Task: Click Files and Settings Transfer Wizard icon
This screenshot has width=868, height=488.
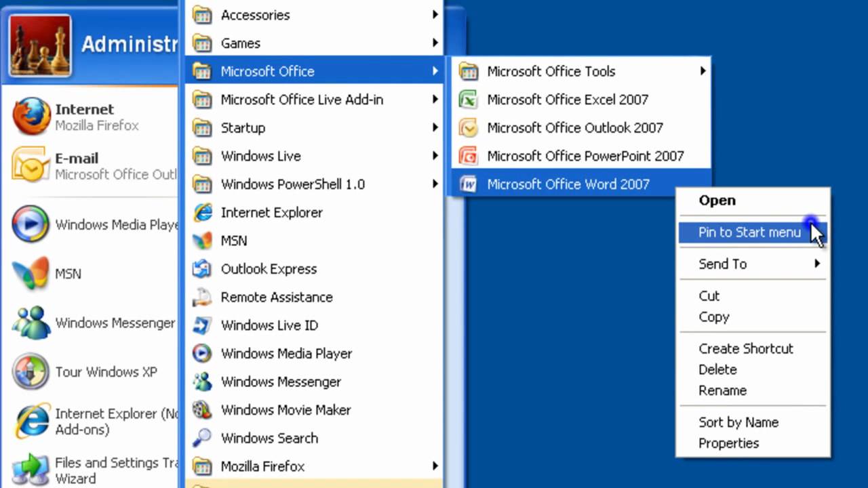Action: 31,470
